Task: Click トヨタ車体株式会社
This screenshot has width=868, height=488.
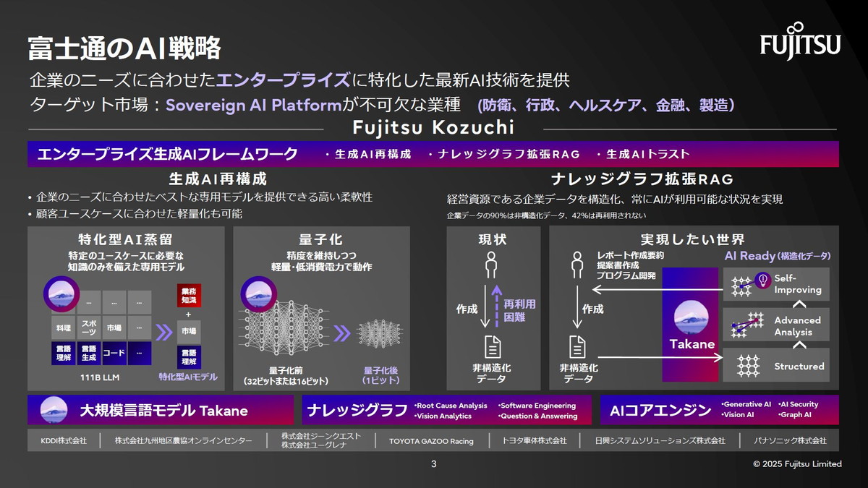Action: pyautogui.click(x=535, y=440)
